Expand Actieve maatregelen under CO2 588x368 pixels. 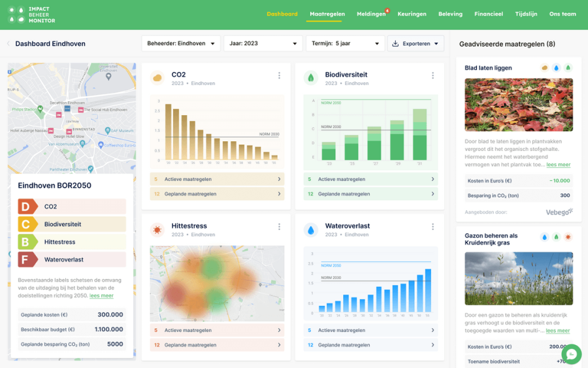click(217, 179)
